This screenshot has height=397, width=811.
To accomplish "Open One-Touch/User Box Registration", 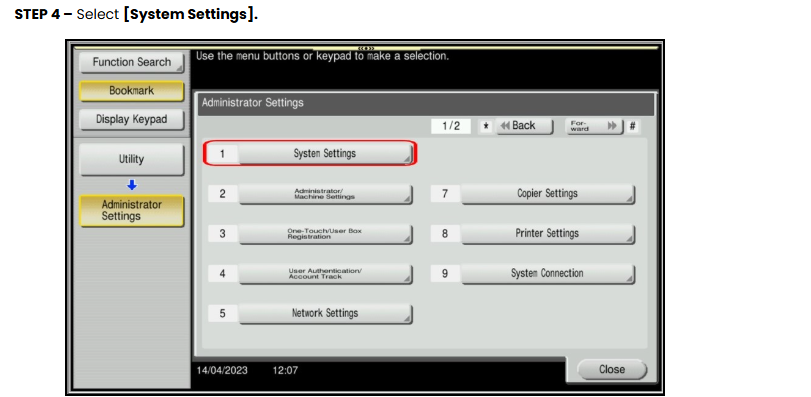I will [x=325, y=234].
